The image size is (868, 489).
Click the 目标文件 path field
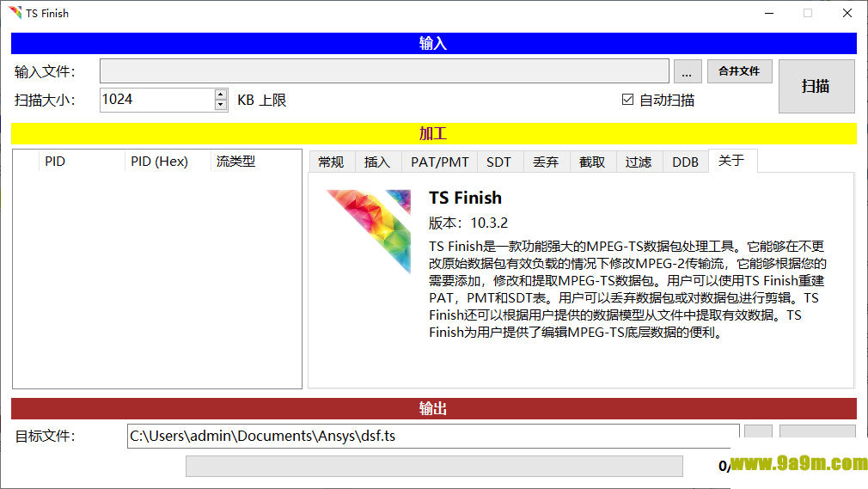coord(433,436)
